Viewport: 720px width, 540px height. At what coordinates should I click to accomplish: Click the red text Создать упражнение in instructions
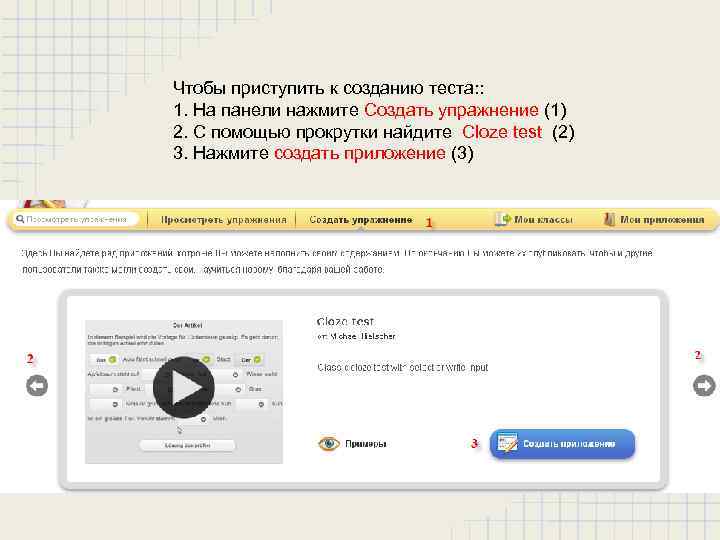click(451, 110)
